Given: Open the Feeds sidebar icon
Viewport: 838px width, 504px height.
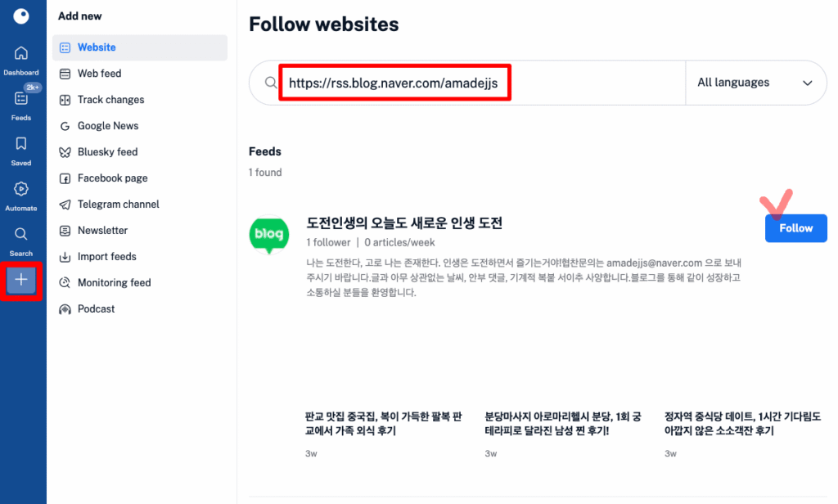Looking at the screenshot, I should 21,99.
